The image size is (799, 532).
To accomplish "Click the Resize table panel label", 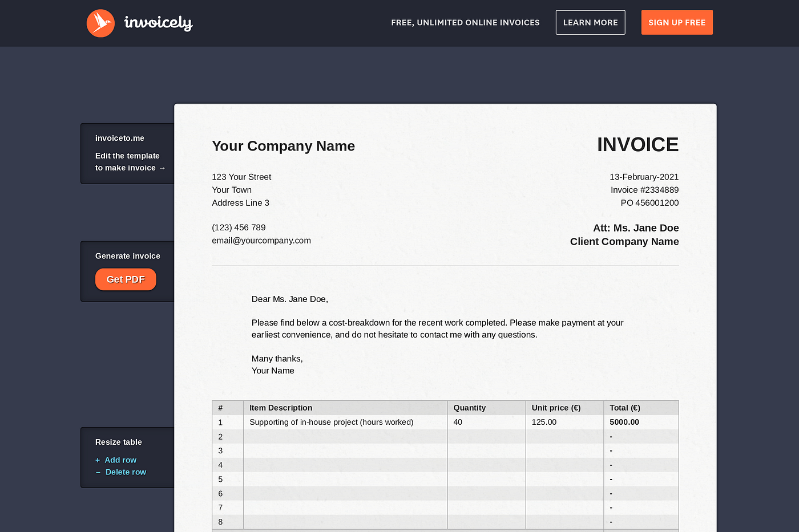I will click(119, 442).
